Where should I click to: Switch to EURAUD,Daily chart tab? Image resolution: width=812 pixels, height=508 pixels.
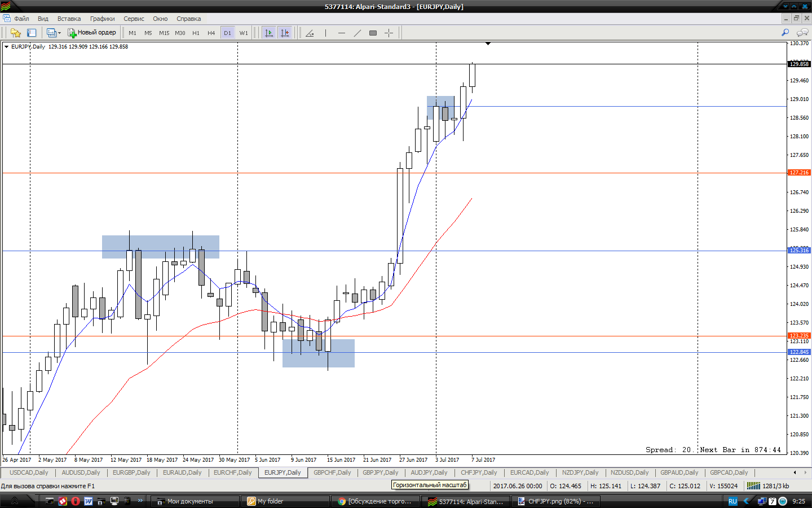[x=182, y=472]
